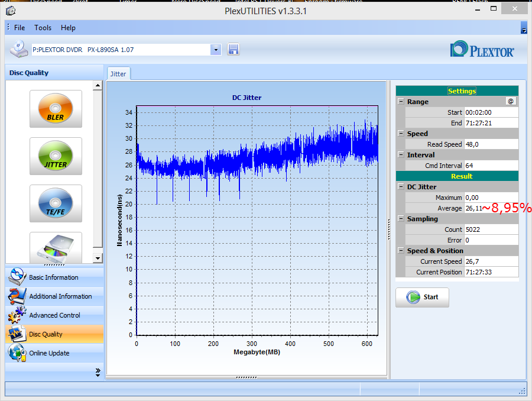The width and height of the screenshot is (532, 401).
Task: Click the Advanced Control gears icon
Action: (x=17, y=315)
